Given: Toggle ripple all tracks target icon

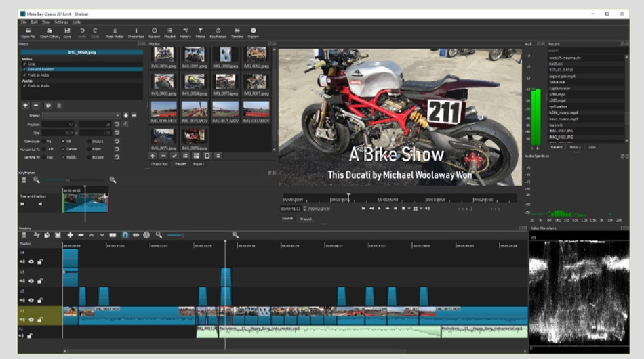Looking at the screenshot, I should click(x=146, y=235).
